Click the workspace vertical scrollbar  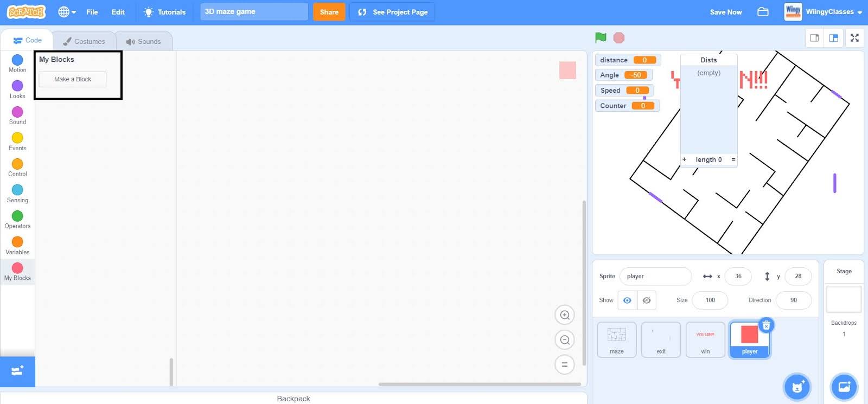click(584, 283)
